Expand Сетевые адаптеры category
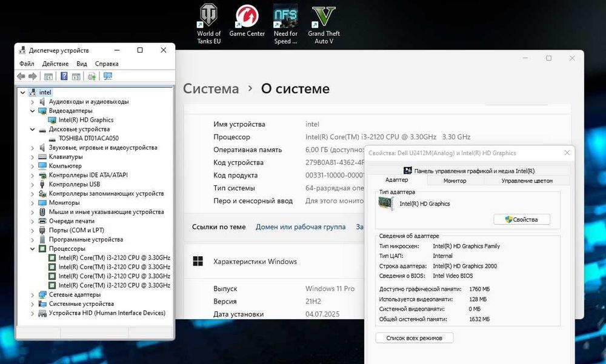This screenshot has height=364, width=606. (33, 295)
